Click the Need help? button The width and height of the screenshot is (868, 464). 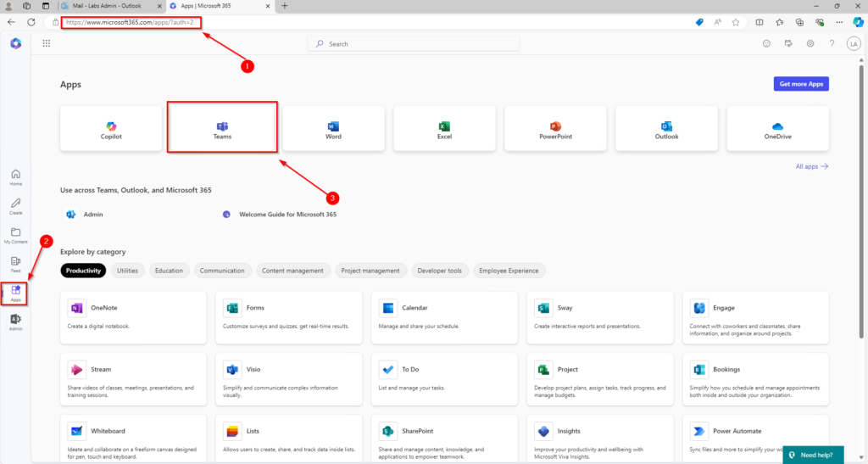tap(813, 456)
